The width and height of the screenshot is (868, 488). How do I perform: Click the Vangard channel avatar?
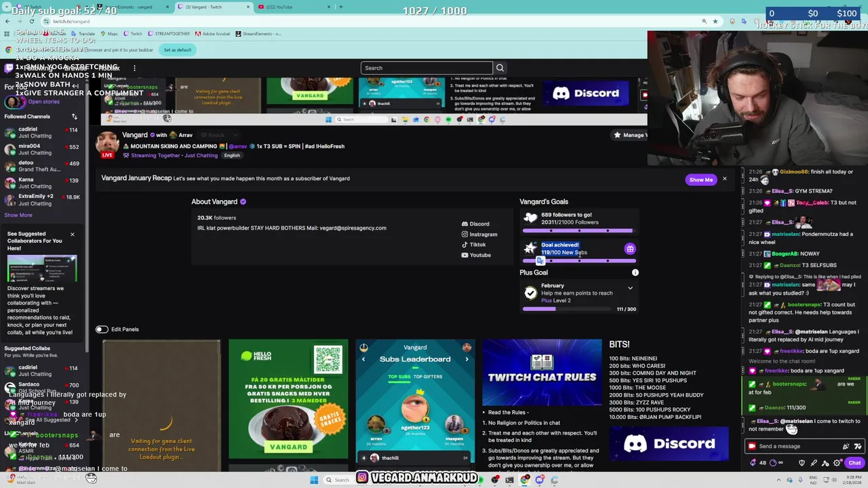pyautogui.click(x=107, y=142)
